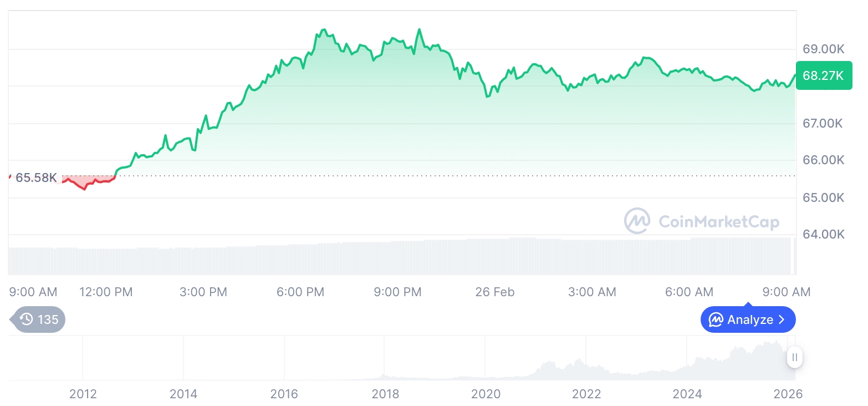Click the CoinMarketCap watermark text

pos(719,222)
